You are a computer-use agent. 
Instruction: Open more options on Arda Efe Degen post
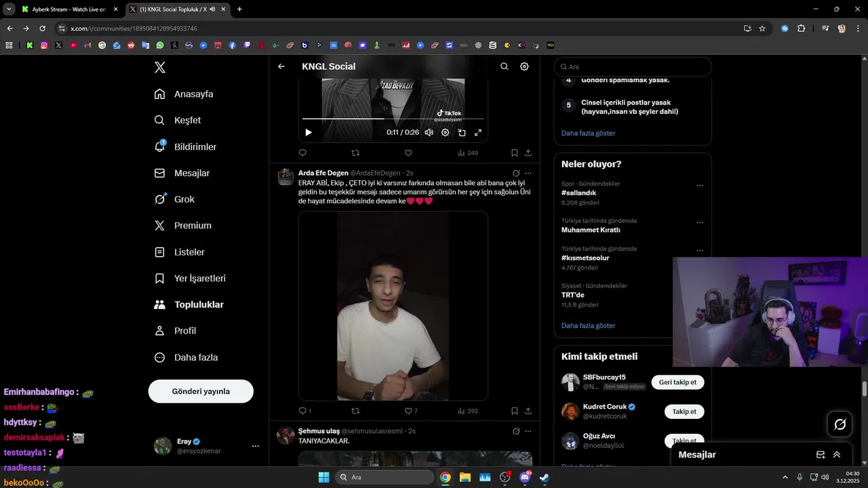pyautogui.click(x=528, y=174)
